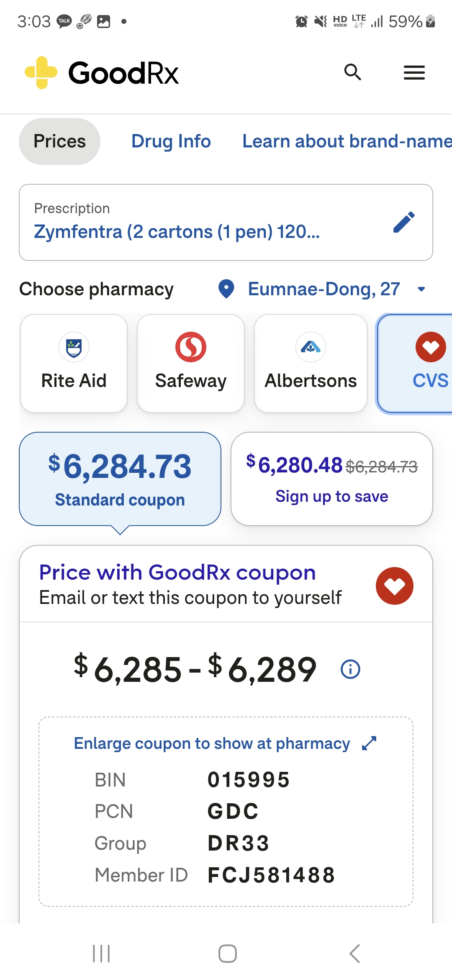452x980 pixels.
Task: Select the Albertsons pharmacy card
Action: pyautogui.click(x=311, y=364)
